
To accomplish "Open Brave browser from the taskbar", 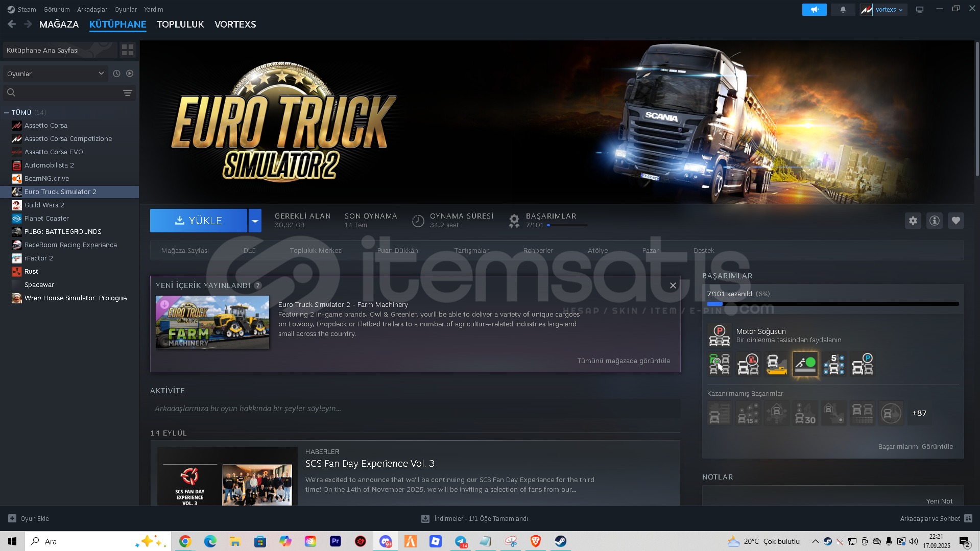I will tap(536, 541).
